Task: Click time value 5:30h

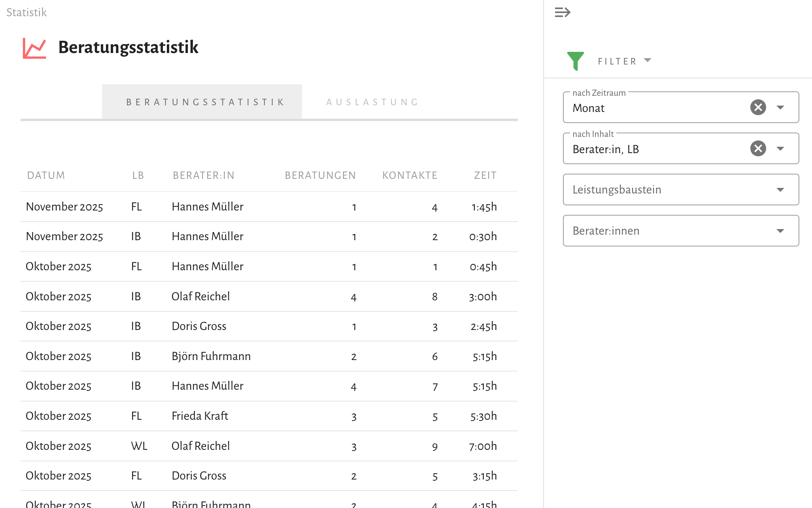Action: (x=483, y=416)
